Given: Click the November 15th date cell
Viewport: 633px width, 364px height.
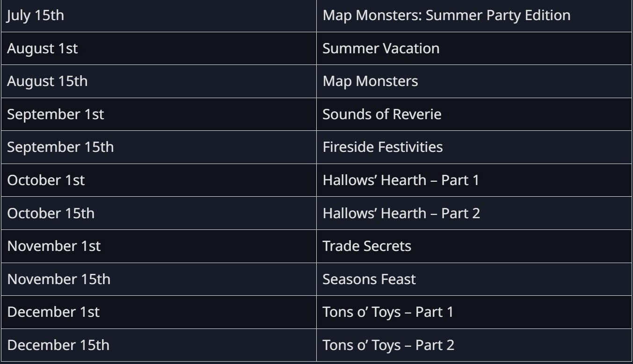Looking at the screenshot, I should pyautogui.click(x=58, y=279).
